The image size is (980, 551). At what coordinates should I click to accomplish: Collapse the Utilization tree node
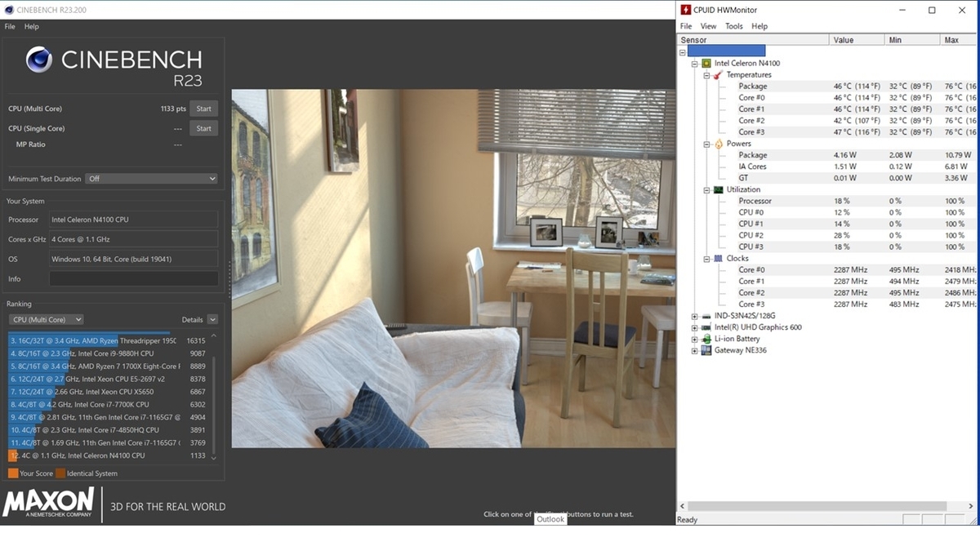pyautogui.click(x=707, y=189)
